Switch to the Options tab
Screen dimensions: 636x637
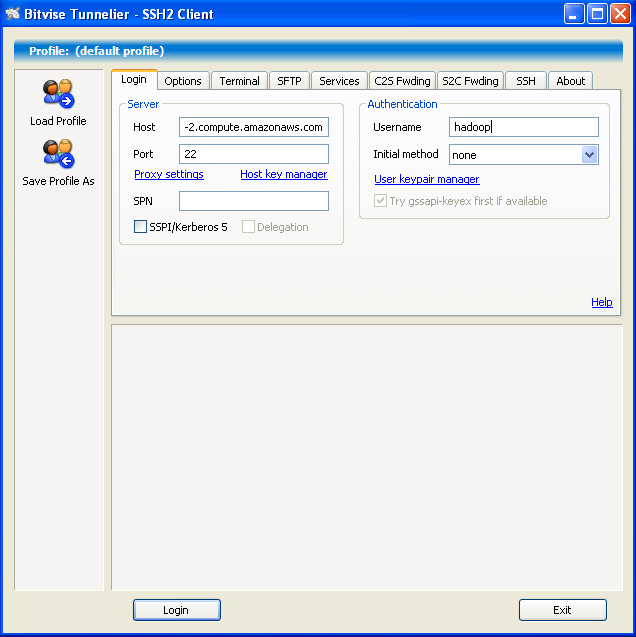coord(183,81)
